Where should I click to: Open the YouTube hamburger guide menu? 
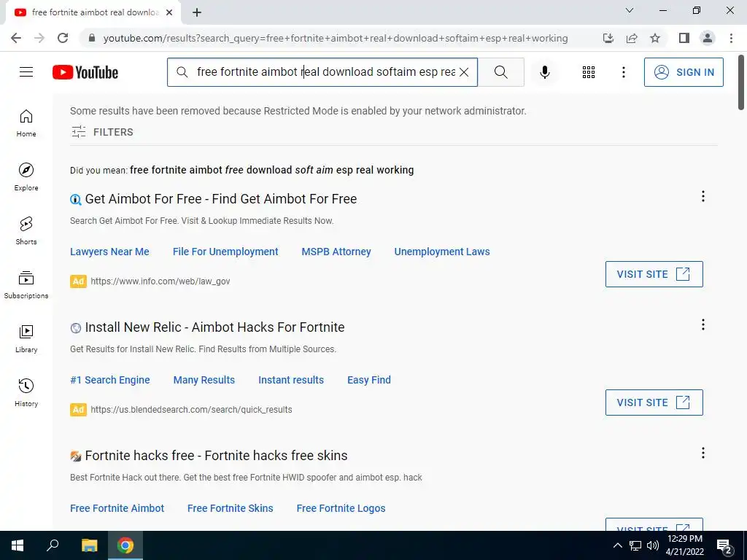click(x=26, y=72)
